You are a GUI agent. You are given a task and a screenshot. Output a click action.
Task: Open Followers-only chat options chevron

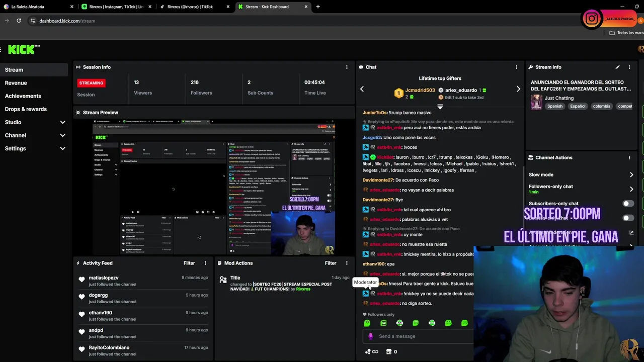tap(631, 189)
